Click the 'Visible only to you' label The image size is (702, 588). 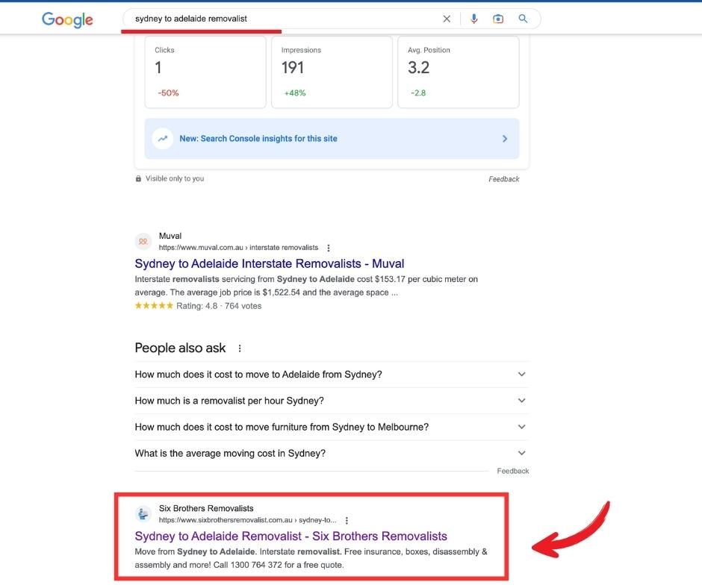(x=175, y=178)
